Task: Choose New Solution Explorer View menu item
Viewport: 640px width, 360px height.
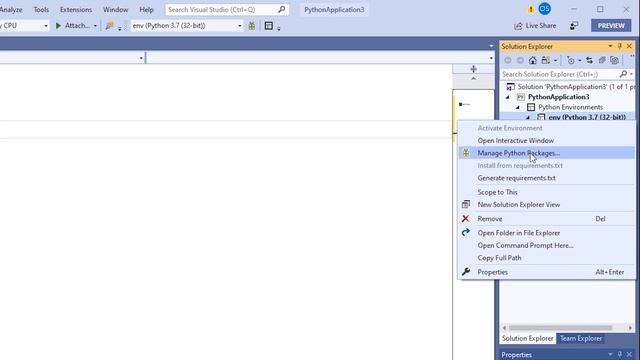Action: tap(547, 204)
